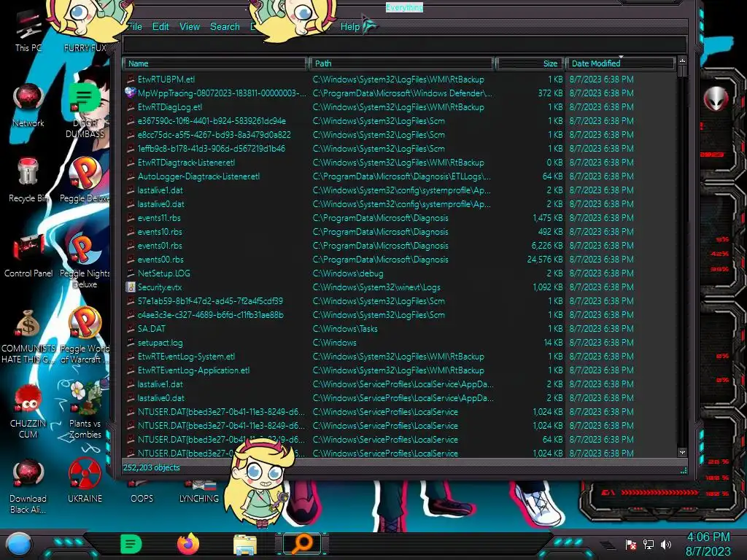The width and height of the screenshot is (747, 560).
Task: Select the MpWppTracing file icon
Action: [x=130, y=93]
